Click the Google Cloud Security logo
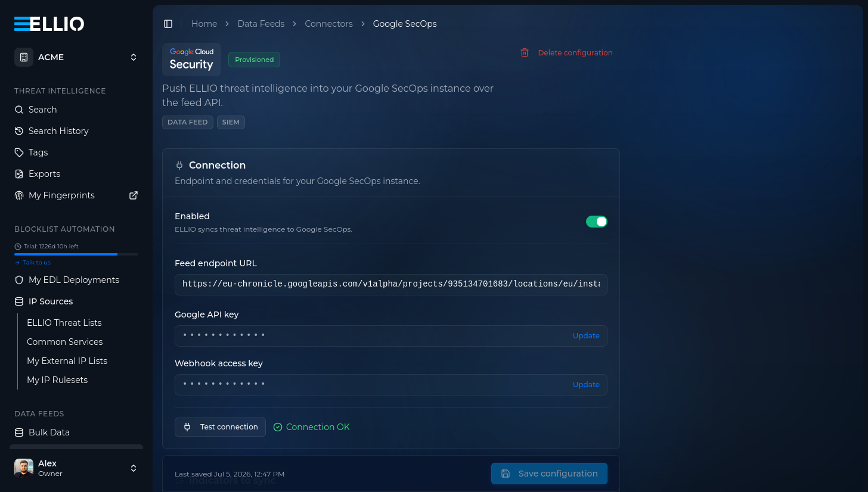Image resolution: width=868 pixels, height=492 pixels. click(x=191, y=59)
